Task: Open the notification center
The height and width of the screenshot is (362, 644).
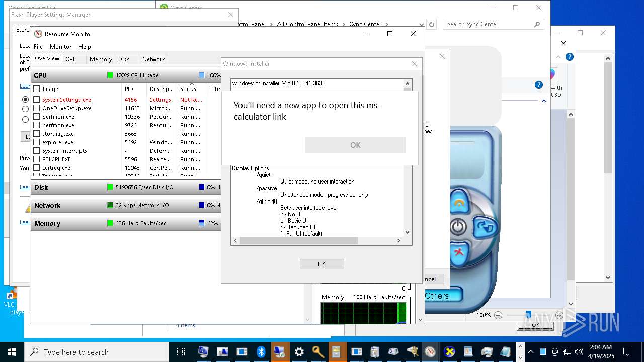Action: 627,352
